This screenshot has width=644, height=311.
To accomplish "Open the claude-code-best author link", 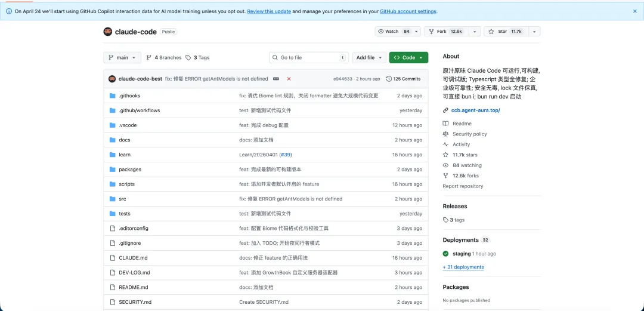I will (140, 79).
